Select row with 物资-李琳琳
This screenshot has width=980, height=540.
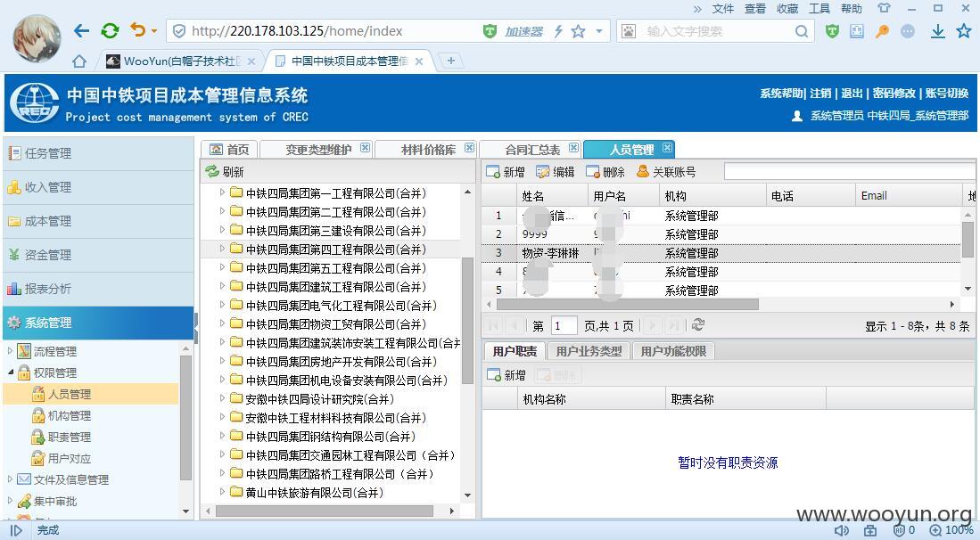721,253
